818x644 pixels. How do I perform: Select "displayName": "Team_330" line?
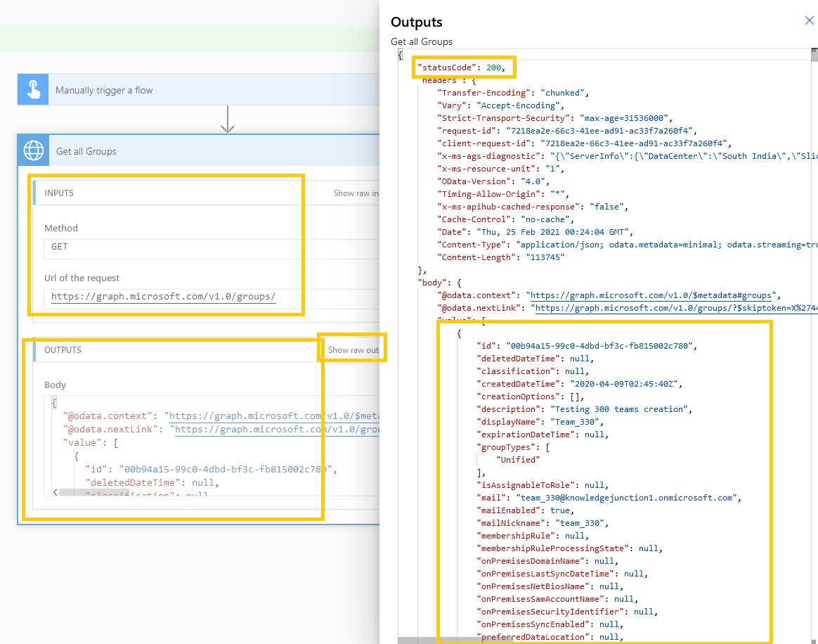(540, 422)
